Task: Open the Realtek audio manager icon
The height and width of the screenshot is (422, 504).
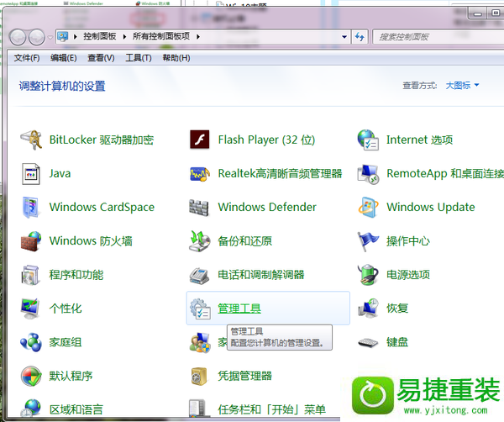Action: point(200,174)
